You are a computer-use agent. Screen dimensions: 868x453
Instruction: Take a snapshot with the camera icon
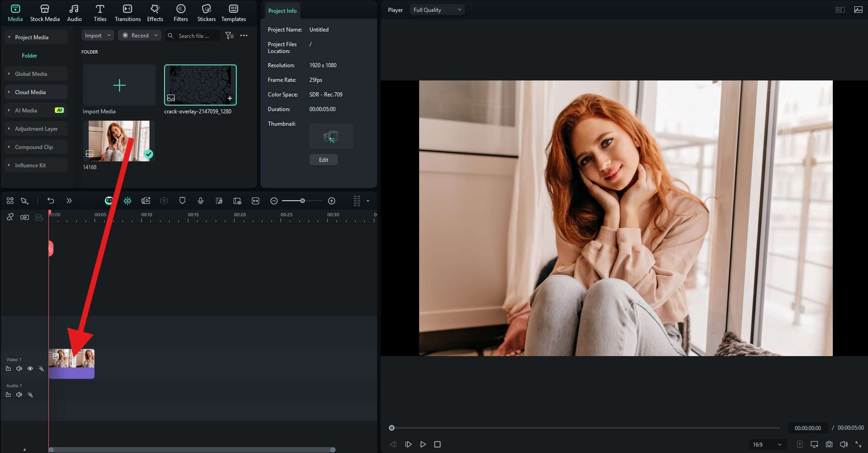pyautogui.click(x=829, y=444)
